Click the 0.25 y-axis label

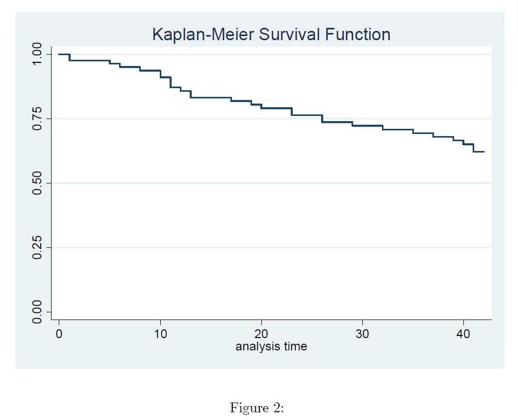(38, 247)
